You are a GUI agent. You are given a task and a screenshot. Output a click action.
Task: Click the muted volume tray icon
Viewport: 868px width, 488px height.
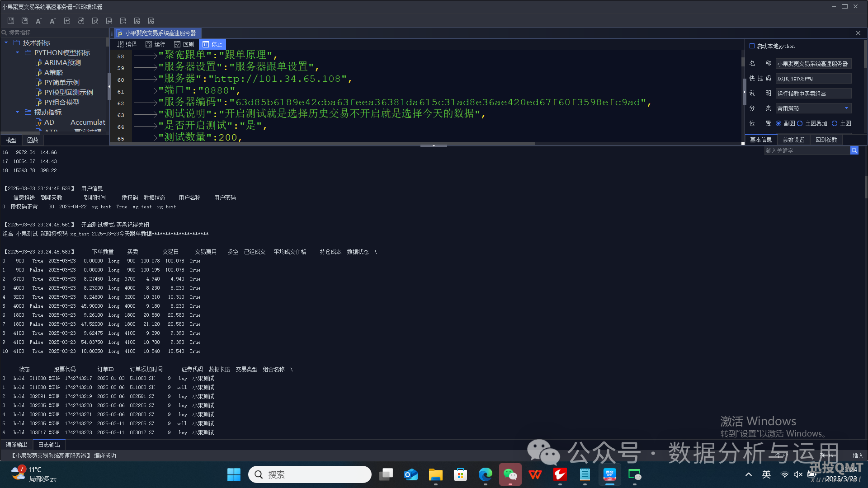coord(798,474)
